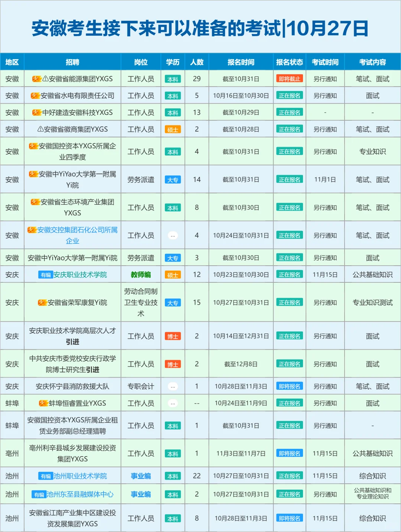Click the 即将报名 badge for 安庆怀宁县消防救援大队
Screen dimensions: 401x532
tap(289, 386)
